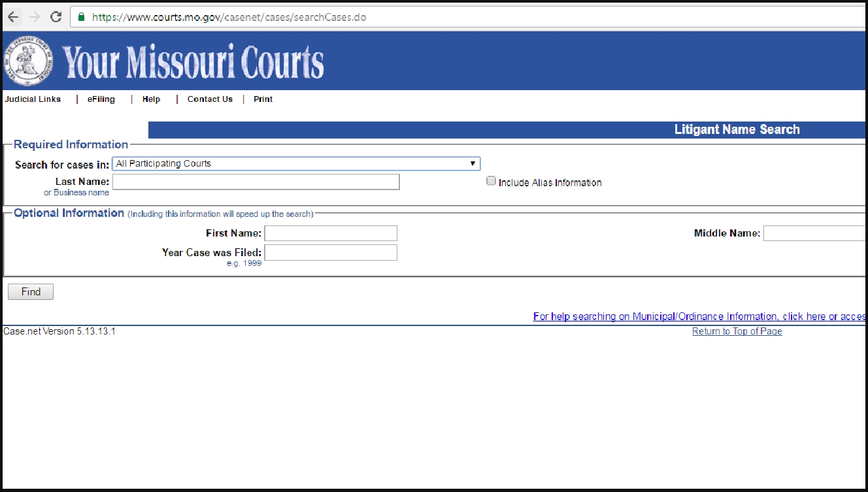Navigate back using the browser back arrow

(13, 17)
